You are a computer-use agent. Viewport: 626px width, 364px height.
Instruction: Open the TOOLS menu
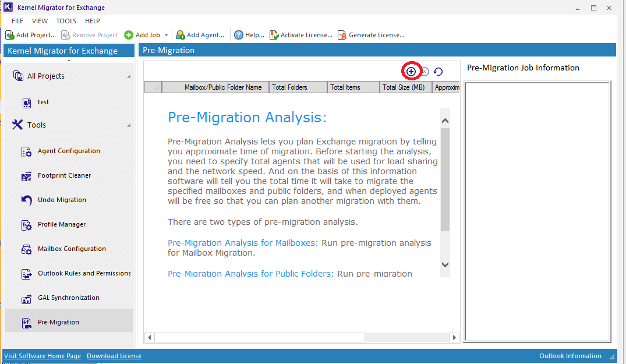(x=66, y=21)
